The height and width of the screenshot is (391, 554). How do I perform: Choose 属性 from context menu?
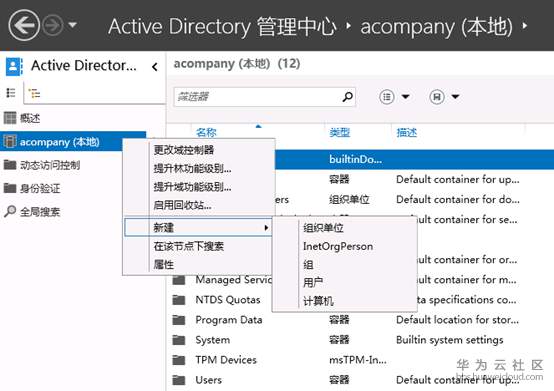click(199, 265)
